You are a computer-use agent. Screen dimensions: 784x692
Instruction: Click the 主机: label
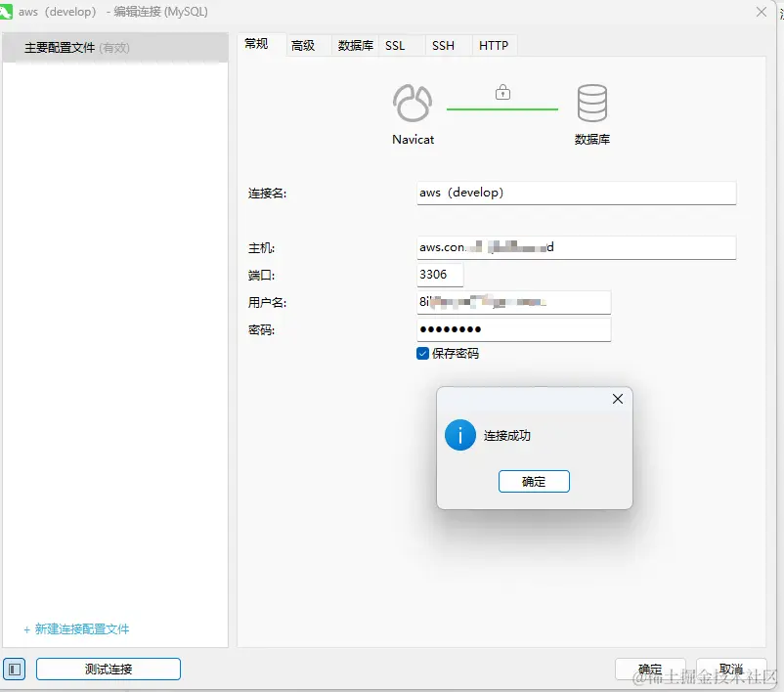click(262, 248)
